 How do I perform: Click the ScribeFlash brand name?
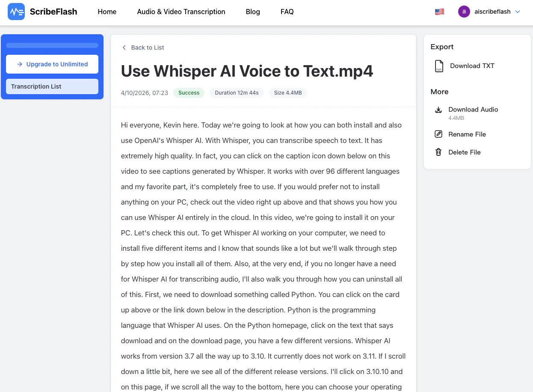tap(53, 12)
